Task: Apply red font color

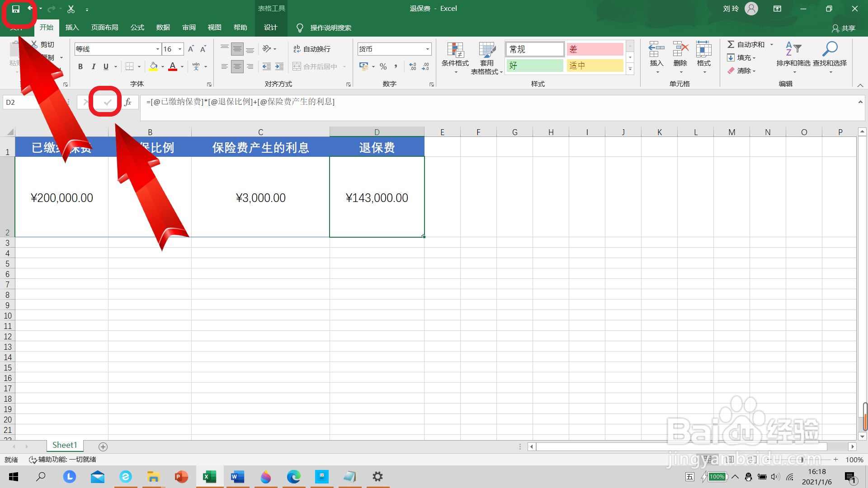Action: click(173, 66)
